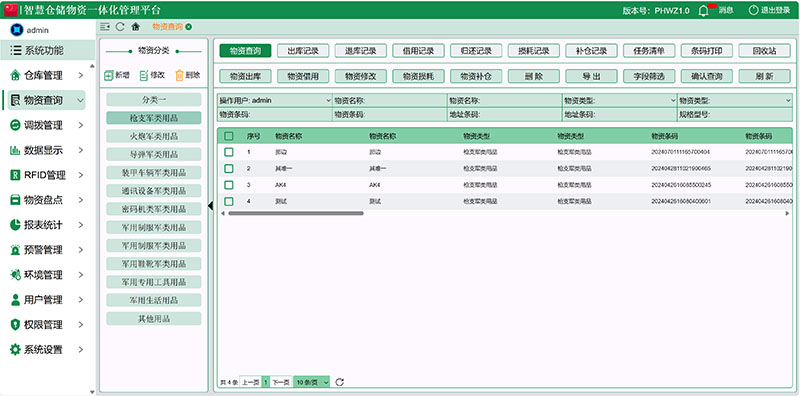Click the 系统功能 list icon
Viewport: 800px width, 396px height.
pyautogui.click(x=16, y=51)
